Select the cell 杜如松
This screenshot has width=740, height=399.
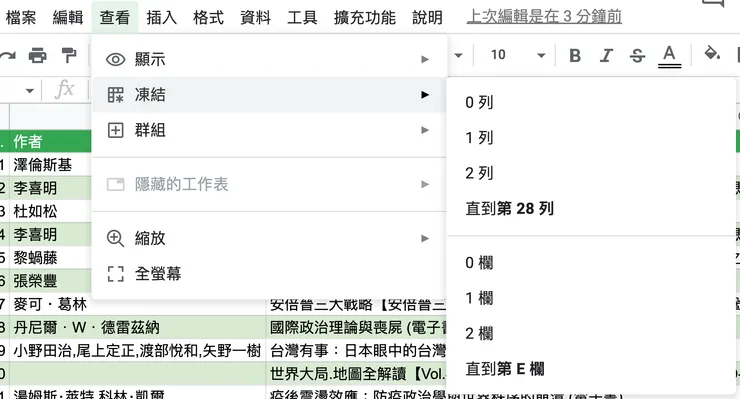coord(50,211)
